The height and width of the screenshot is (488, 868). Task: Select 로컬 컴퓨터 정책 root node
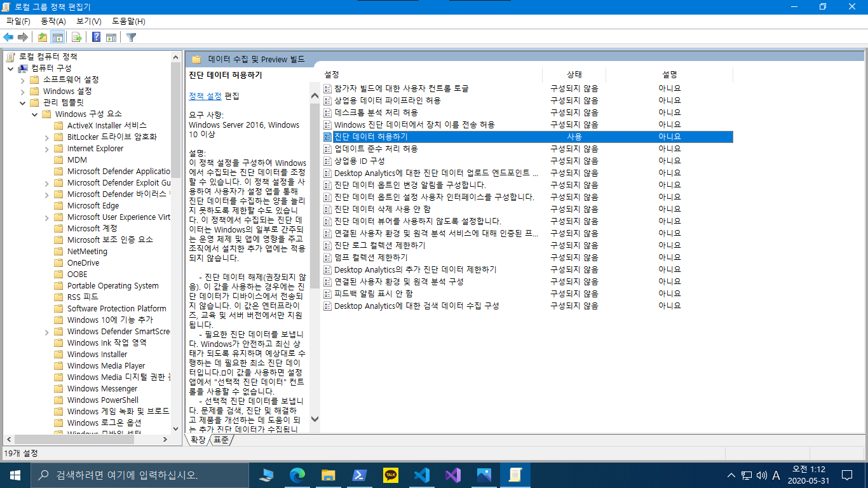(x=48, y=57)
